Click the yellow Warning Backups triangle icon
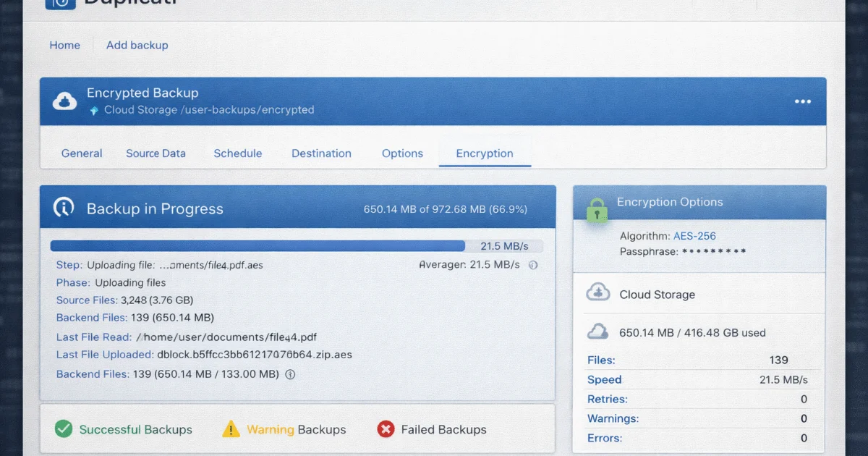The image size is (868, 456). (x=230, y=428)
